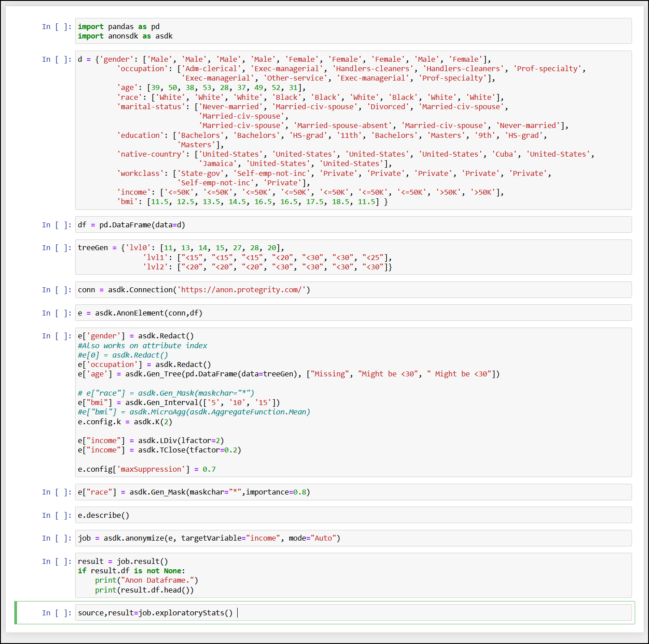Screen dimensions: 649x644
Task: Click the import pandas code cell
Action: tap(353, 31)
